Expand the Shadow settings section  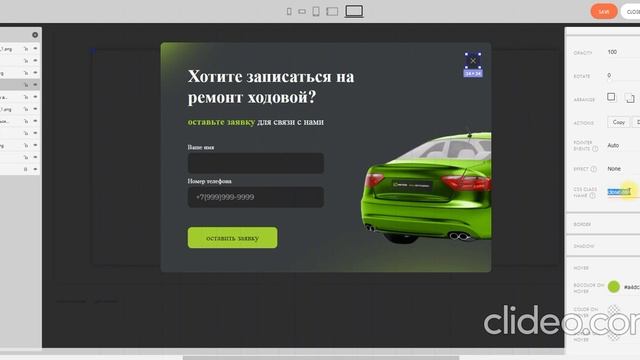(602, 246)
